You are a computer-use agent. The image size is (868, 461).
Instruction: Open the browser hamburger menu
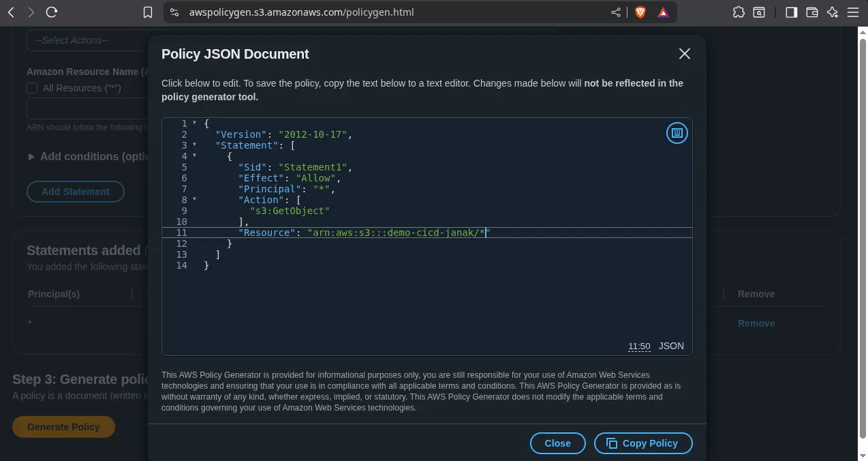(x=852, y=12)
